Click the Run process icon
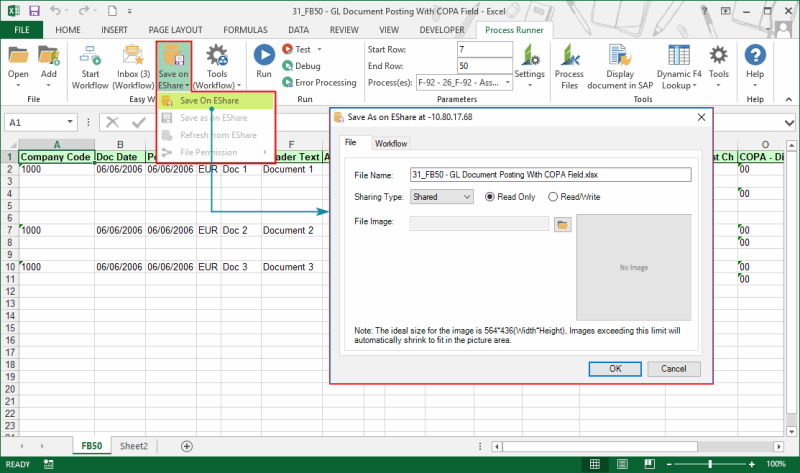Viewport: 800px width, 473px height. (264, 55)
